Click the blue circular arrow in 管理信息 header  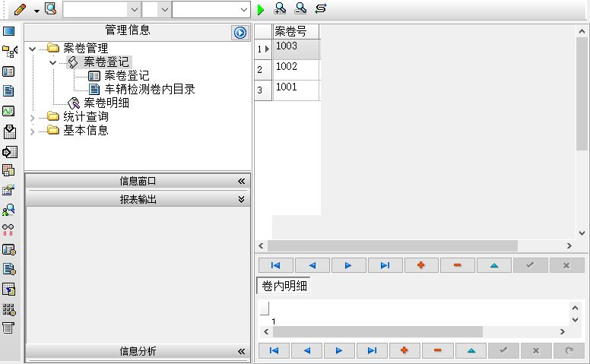[240, 33]
